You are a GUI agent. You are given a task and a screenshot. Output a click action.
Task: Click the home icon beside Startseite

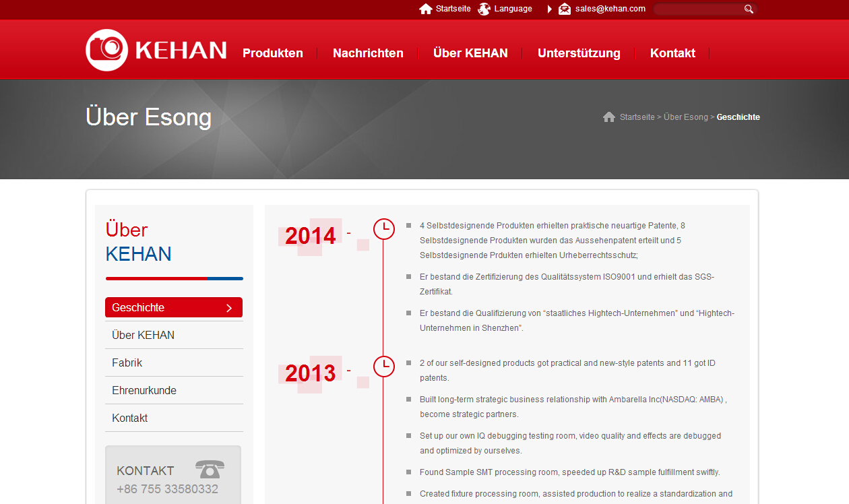click(x=425, y=9)
